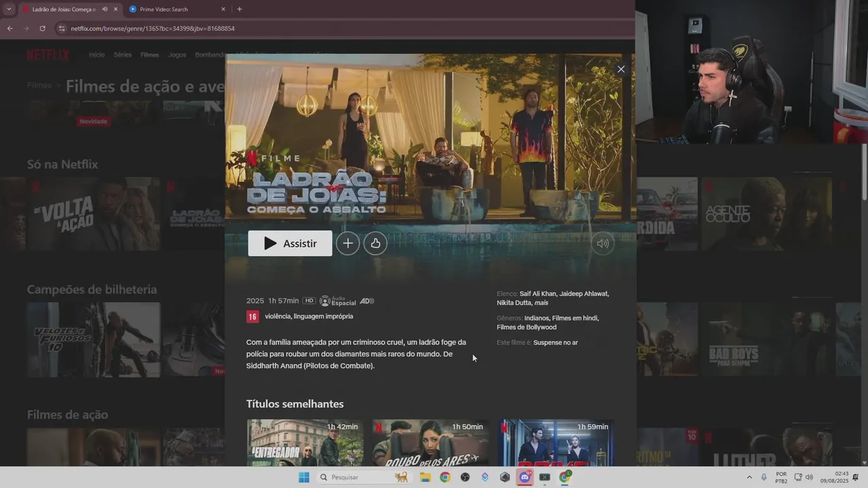Screen dimensions: 868x488
Task: Open first Chrome icon next to File Explorer
Action: 445,477
